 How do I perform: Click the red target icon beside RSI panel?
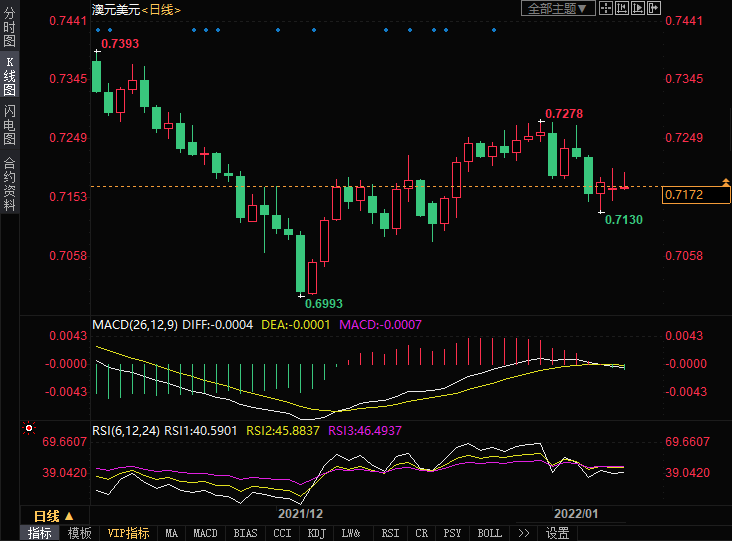point(29,429)
